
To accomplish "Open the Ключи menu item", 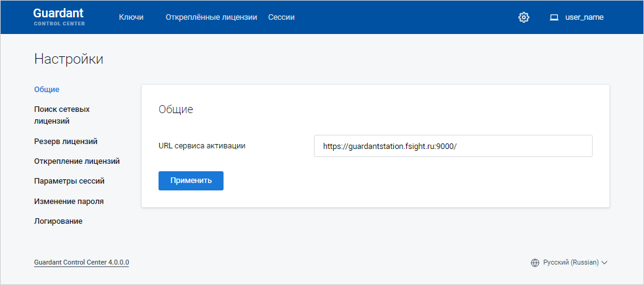I will coord(131,17).
